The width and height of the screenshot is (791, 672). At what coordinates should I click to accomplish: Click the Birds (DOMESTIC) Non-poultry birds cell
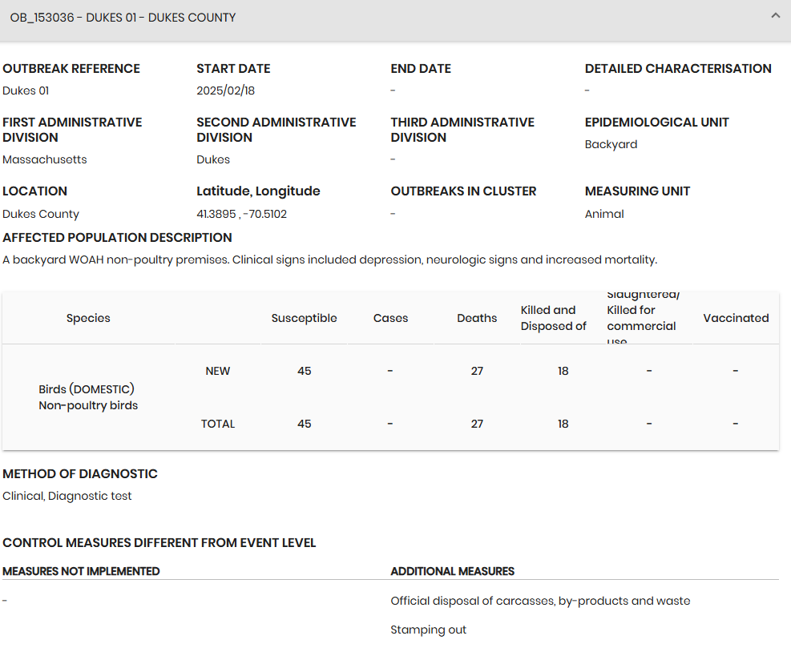pos(88,397)
